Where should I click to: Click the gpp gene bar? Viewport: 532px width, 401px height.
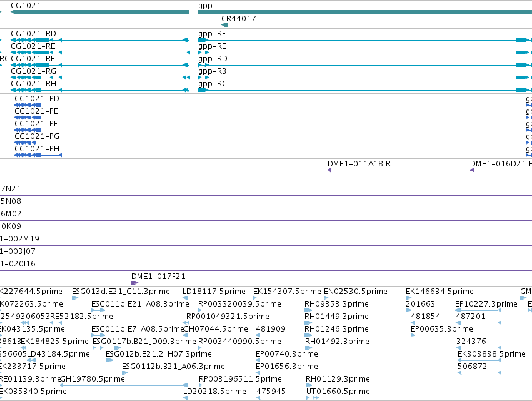365,12
